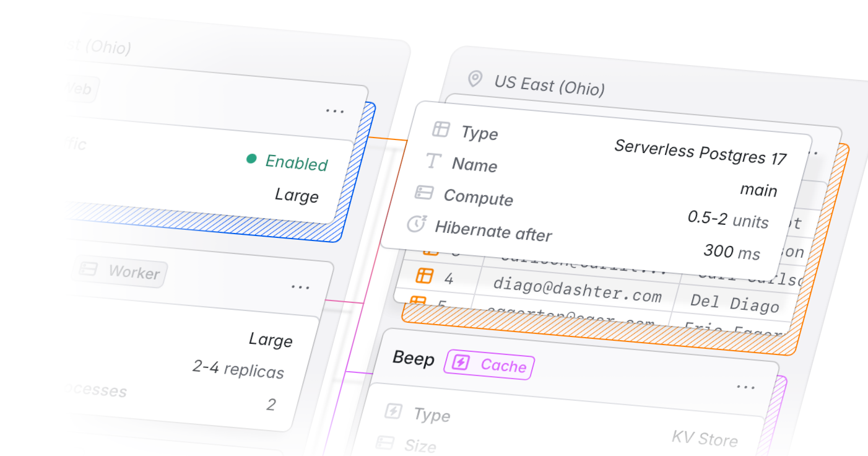Click the Worker tag server icon

coord(89,268)
